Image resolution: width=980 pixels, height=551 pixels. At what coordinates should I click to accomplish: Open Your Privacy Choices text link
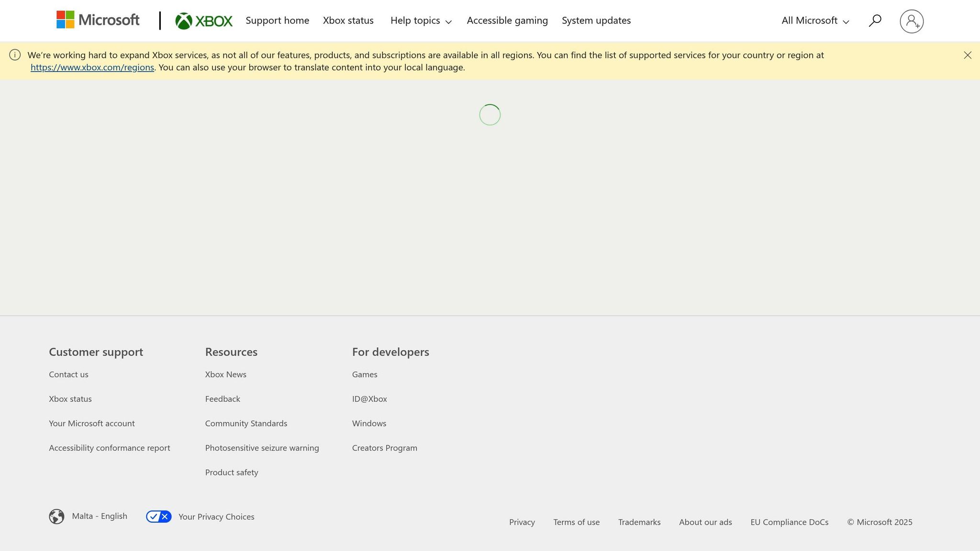[x=216, y=517]
